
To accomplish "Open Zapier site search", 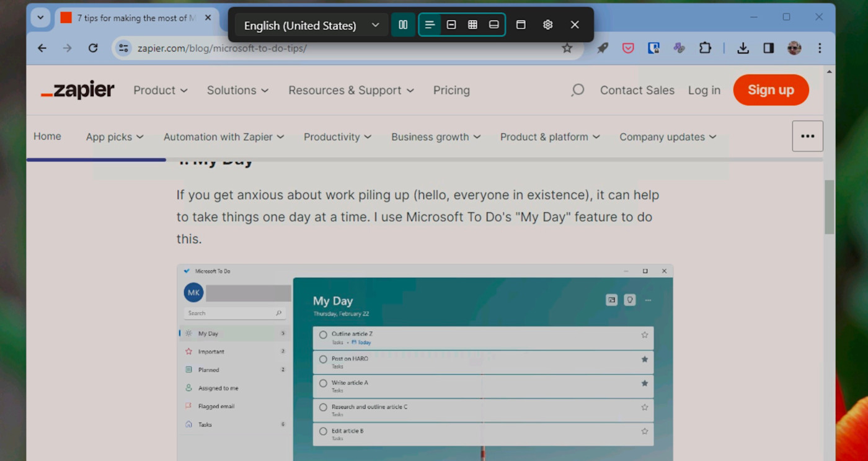I will pos(577,90).
